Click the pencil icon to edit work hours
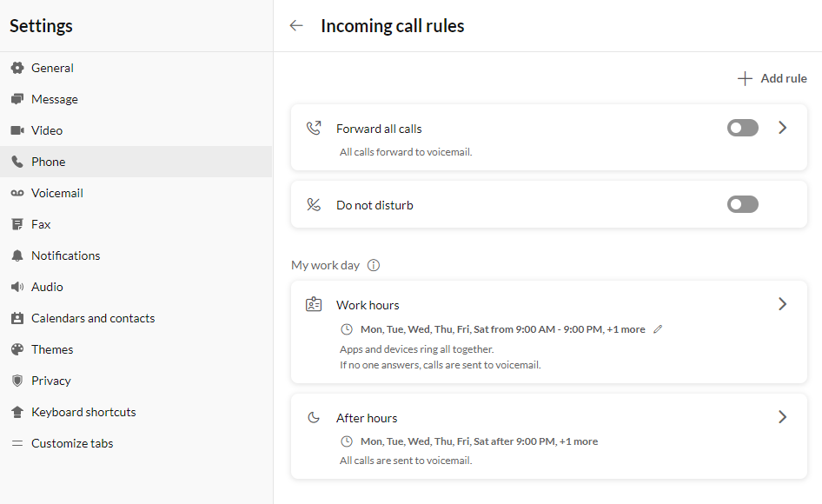The height and width of the screenshot is (504, 822). tap(658, 329)
